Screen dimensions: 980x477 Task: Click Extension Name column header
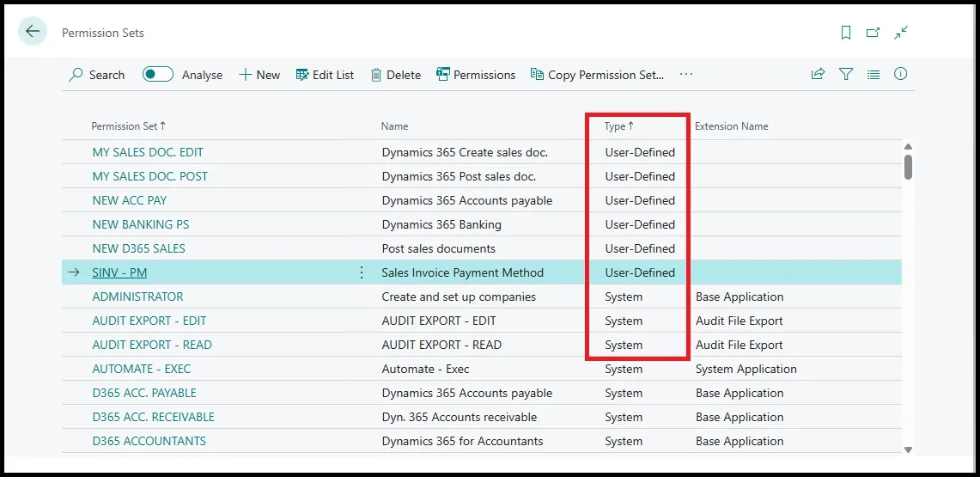pyautogui.click(x=731, y=126)
